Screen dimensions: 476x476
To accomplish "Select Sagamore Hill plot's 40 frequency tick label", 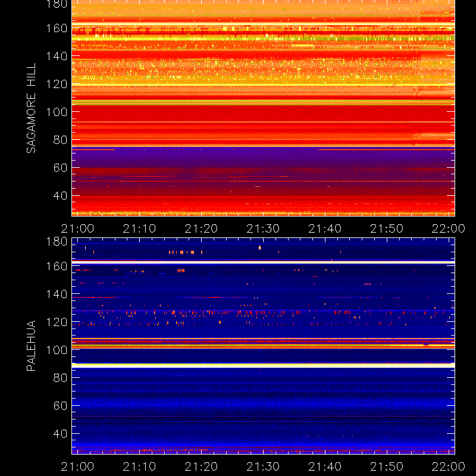I will coord(61,196).
